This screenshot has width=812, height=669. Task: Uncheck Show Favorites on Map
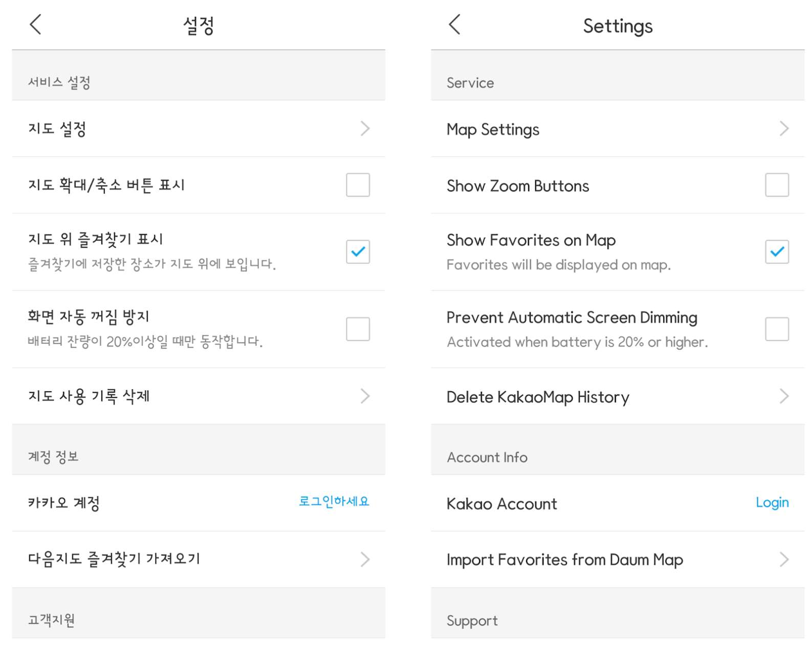[777, 251]
